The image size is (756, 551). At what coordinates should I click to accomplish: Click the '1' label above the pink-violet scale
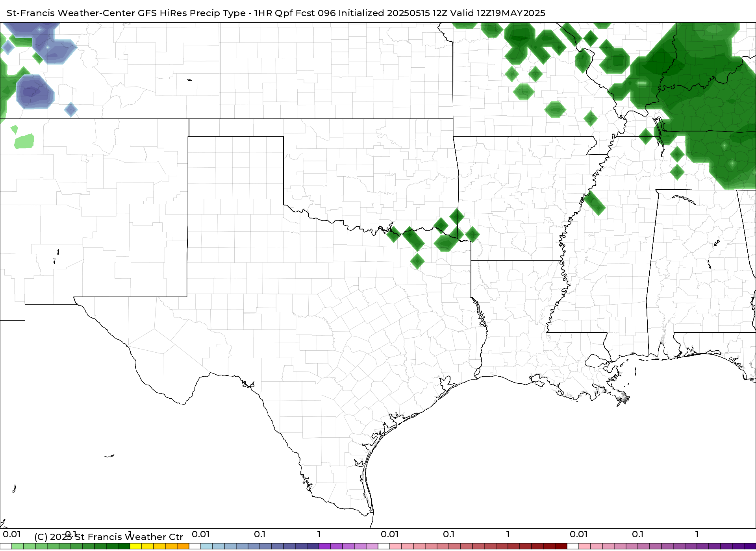click(697, 534)
